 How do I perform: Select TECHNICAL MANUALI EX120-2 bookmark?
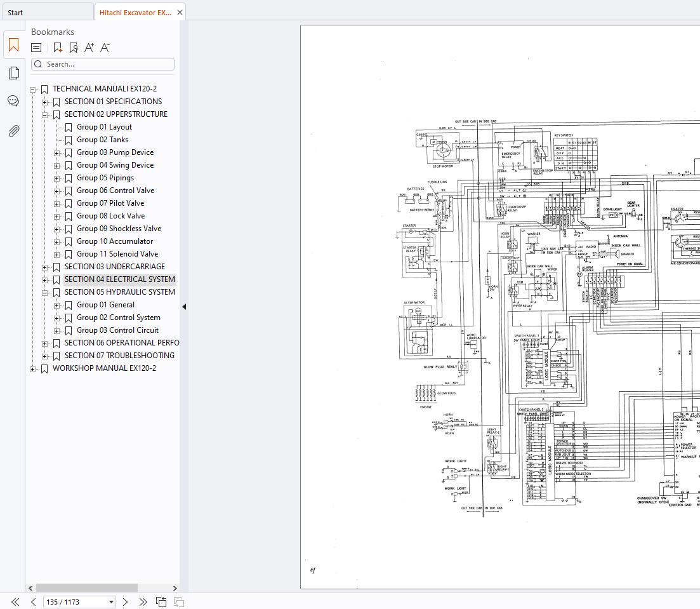click(105, 89)
